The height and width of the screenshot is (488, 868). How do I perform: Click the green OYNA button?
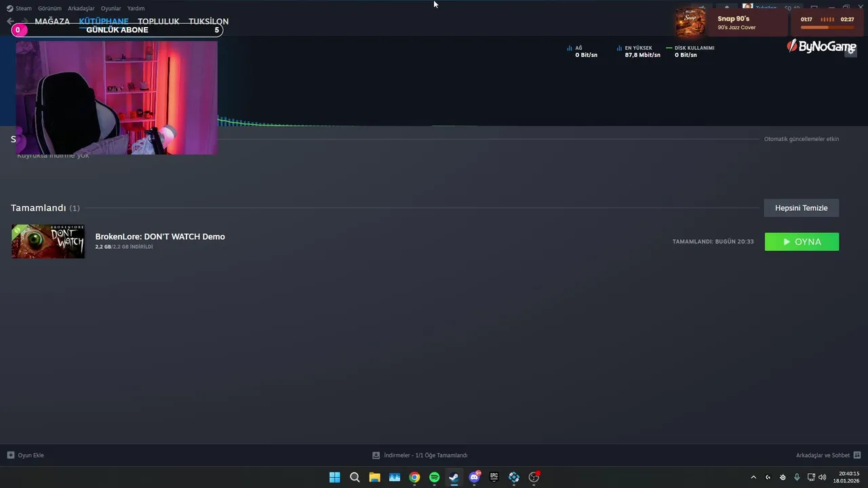pos(802,242)
